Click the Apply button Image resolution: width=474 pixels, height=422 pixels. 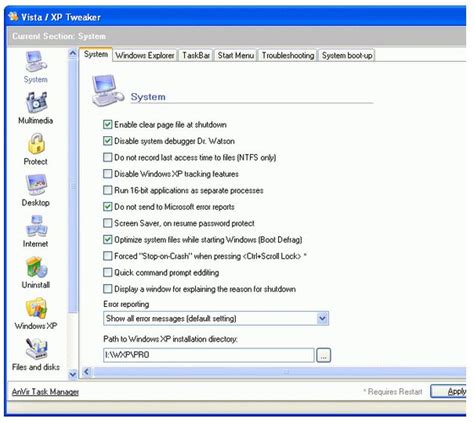pos(449,391)
